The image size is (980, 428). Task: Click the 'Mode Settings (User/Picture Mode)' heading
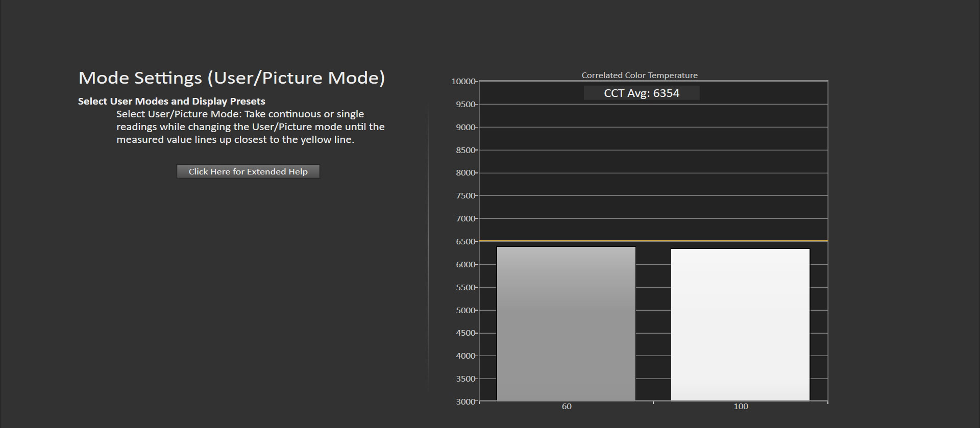[232, 78]
